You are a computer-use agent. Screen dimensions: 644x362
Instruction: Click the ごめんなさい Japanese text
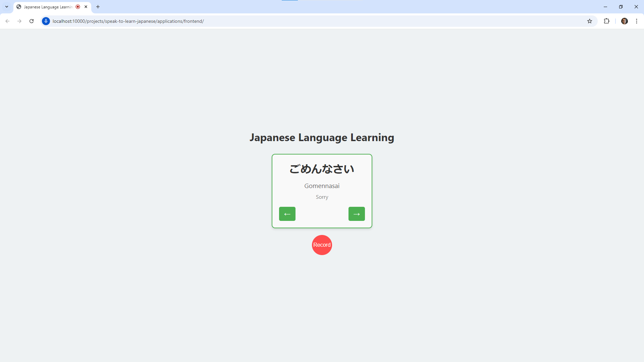tap(322, 169)
